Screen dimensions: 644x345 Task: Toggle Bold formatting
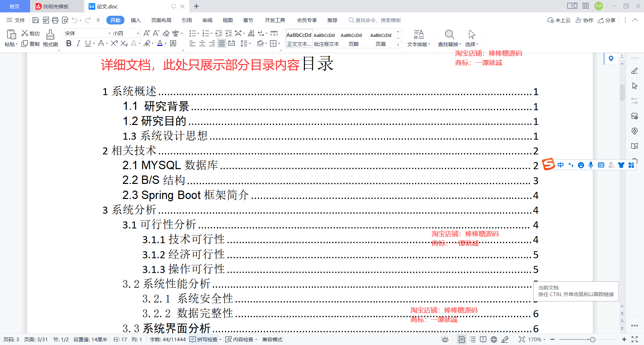[69, 43]
